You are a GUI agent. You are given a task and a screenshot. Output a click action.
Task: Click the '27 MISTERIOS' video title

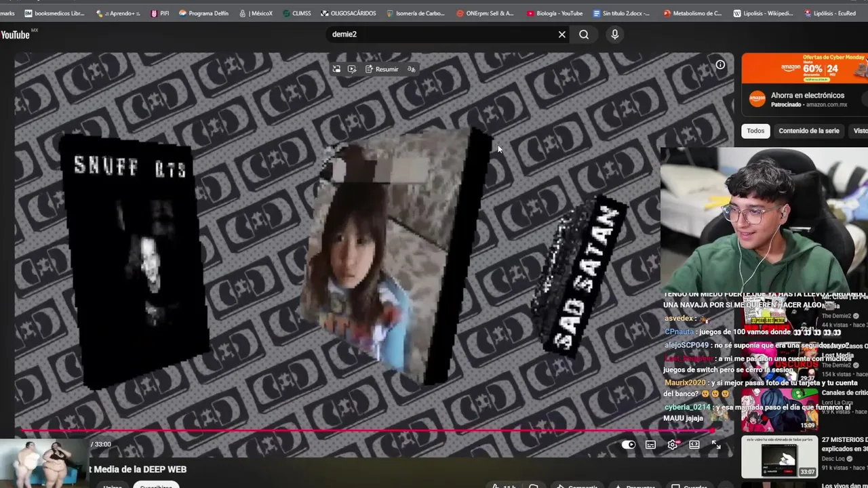pyautogui.click(x=844, y=444)
